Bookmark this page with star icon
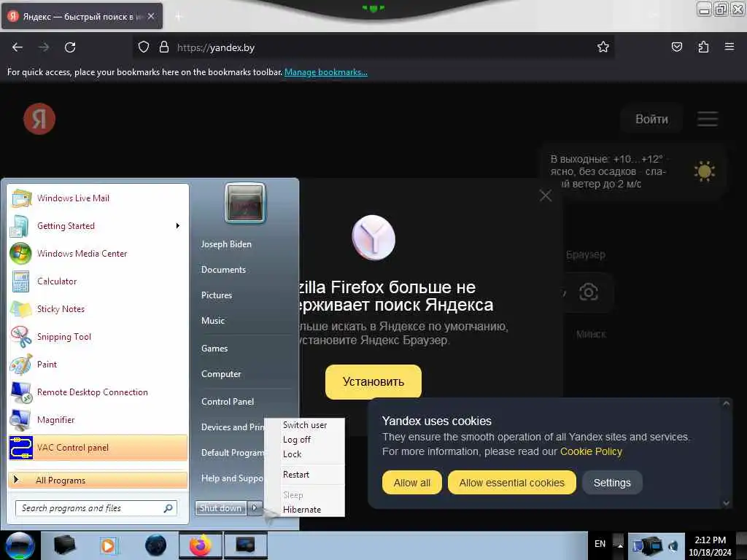The height and width of the screenshot is (560, 747). click(603, 47)
